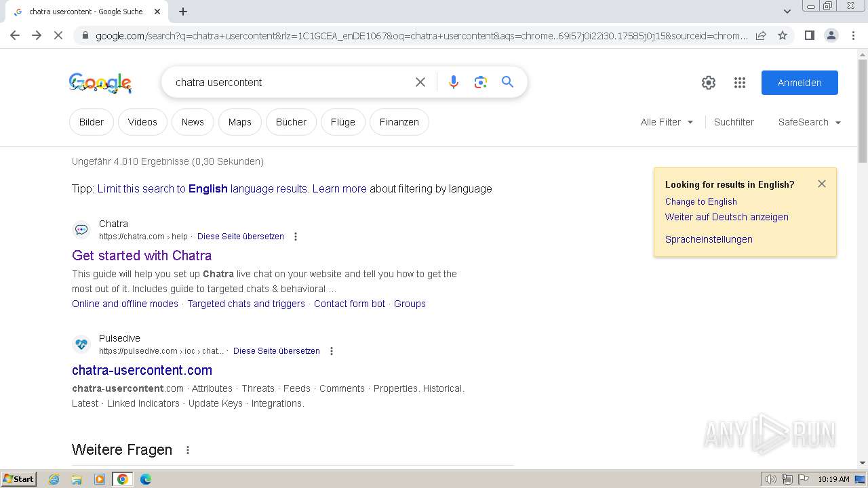Click the volume tray icon
Viewport: 868px width, 488px height.
tap(770, 479)
